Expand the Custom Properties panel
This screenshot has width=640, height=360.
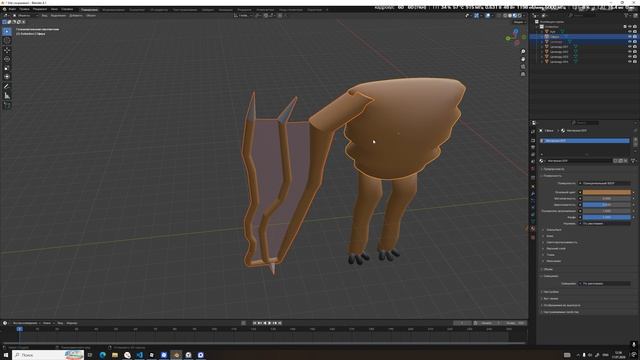tap(560, 312)
